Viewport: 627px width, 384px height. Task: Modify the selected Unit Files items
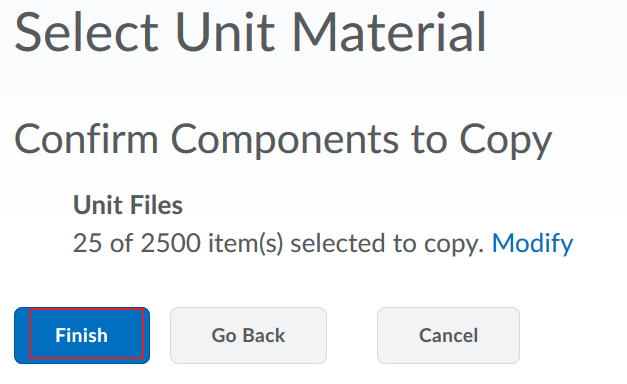click(x=532, y=243)
